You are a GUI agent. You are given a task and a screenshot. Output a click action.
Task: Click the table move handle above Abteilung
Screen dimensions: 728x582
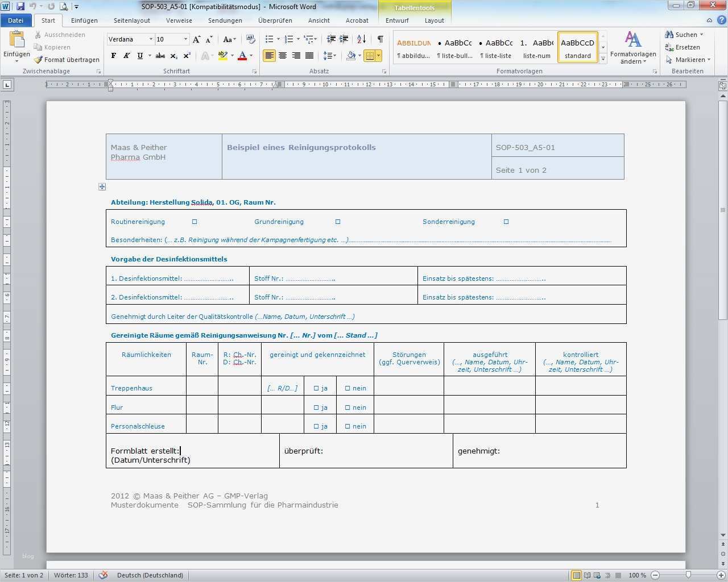[102, 187]
